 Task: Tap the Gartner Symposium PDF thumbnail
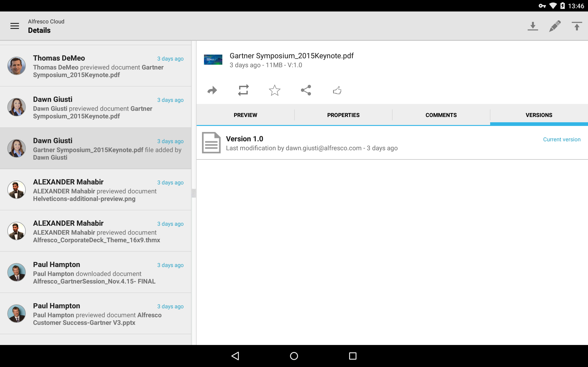pyautogui.click(x=213, y=60)
